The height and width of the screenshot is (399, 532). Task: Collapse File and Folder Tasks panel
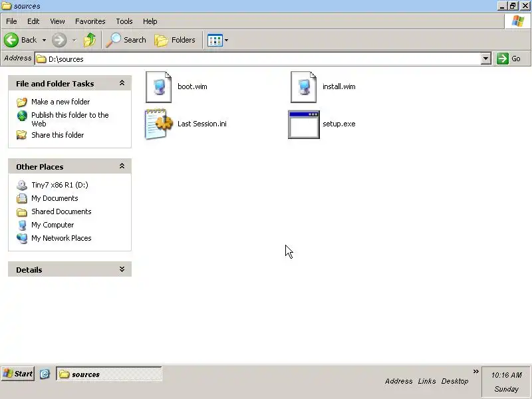122,83
